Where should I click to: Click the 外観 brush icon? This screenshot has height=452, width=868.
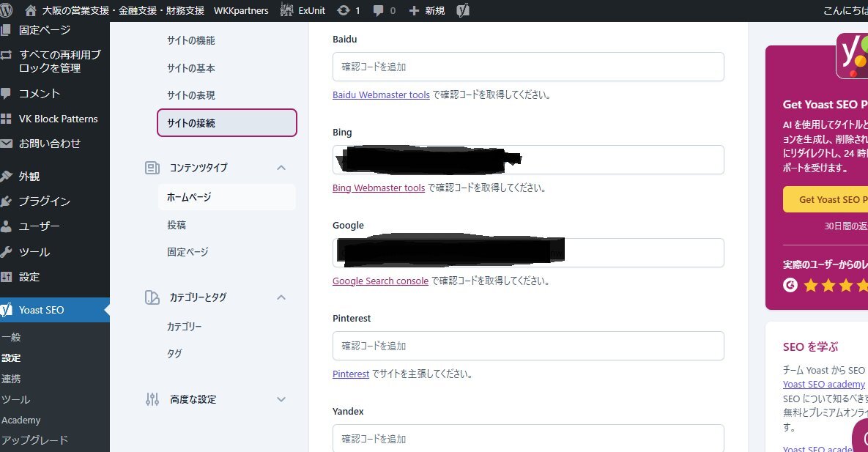[6, 176]
